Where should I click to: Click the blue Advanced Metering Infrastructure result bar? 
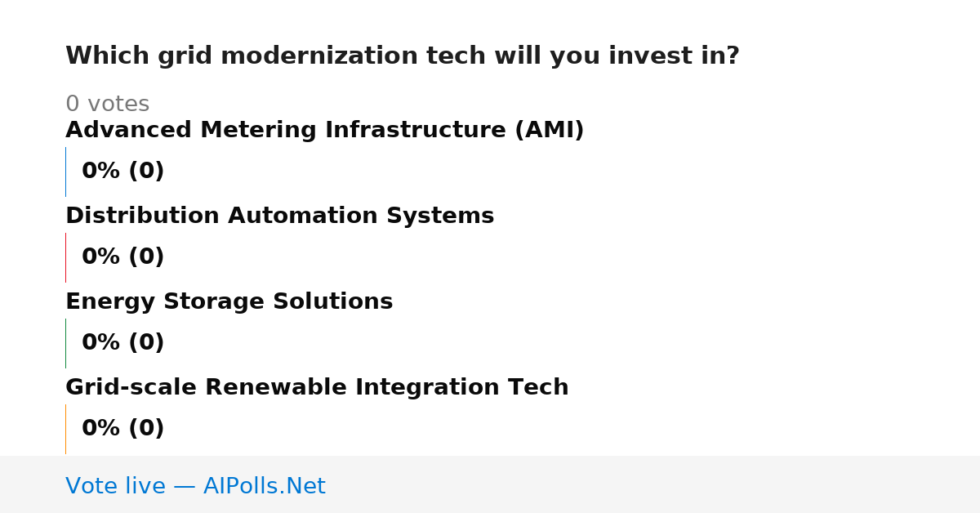pos(65,172)
